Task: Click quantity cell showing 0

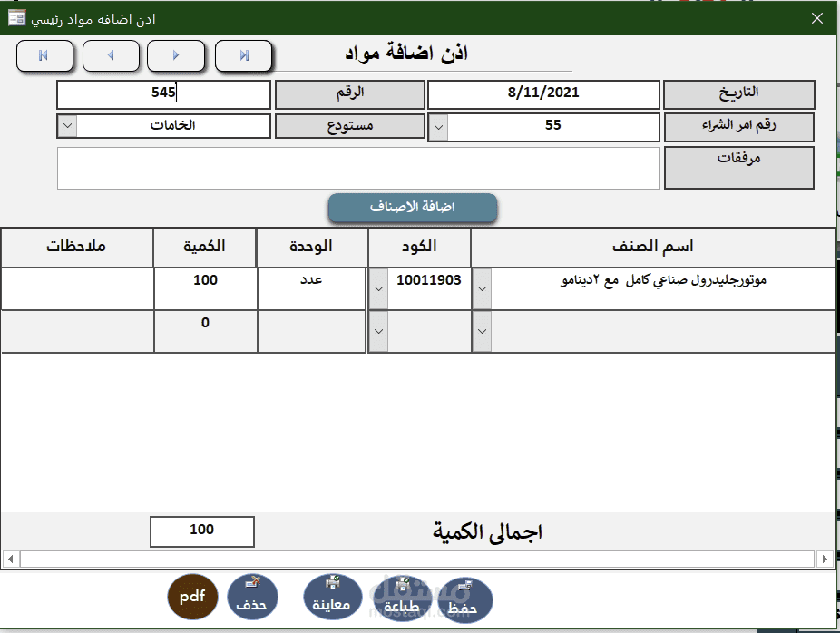Action: tap(206, 332)
